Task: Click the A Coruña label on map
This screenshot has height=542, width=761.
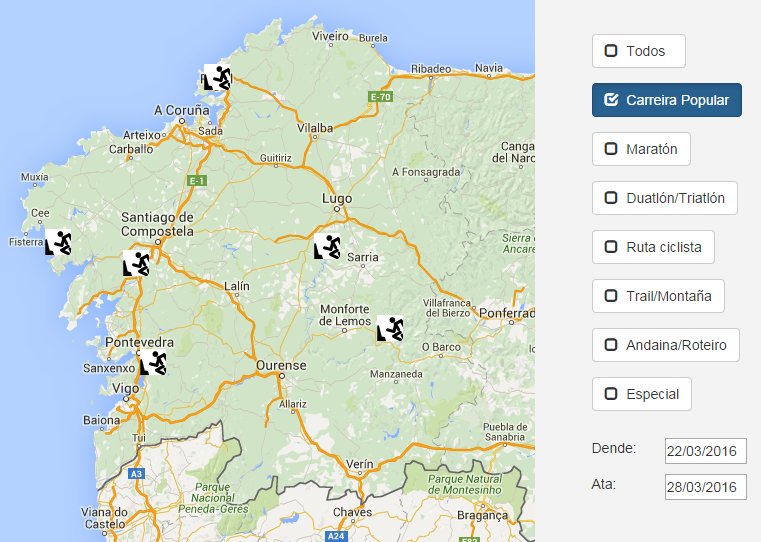Action: pos(182,111)
